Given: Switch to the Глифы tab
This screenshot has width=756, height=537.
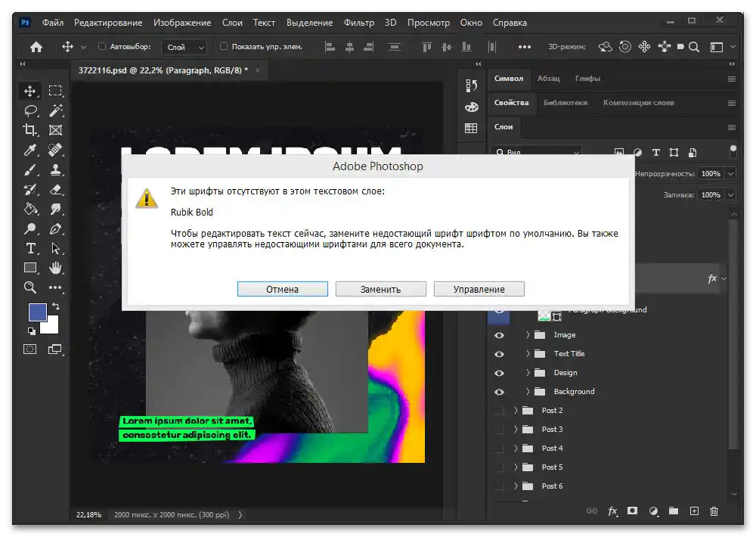Looking at the screenshot, I should (x=587, y=78).
